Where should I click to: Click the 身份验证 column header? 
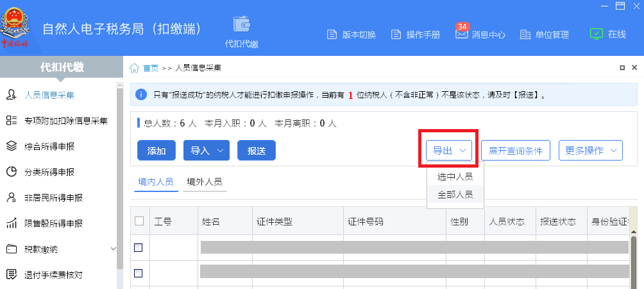(609, 221)
